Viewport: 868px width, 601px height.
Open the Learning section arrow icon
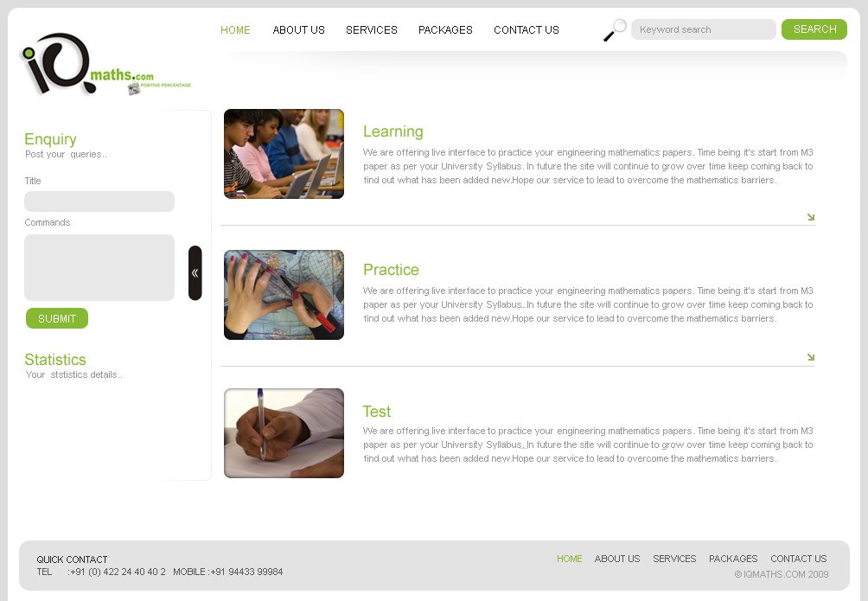810,217
